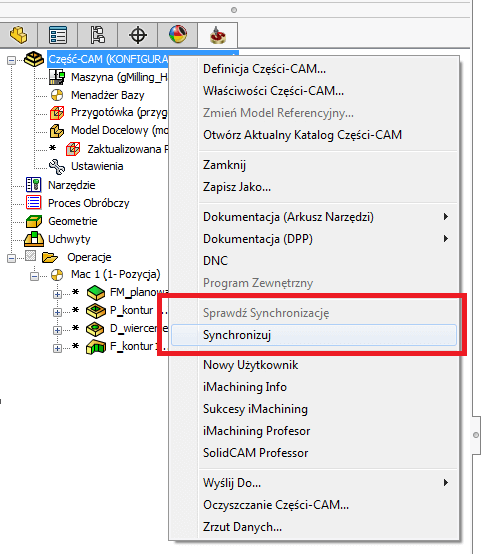The image size is (490, 554).
Task: Click the Uchwyty fixture icon
Action: coord(34,239)
